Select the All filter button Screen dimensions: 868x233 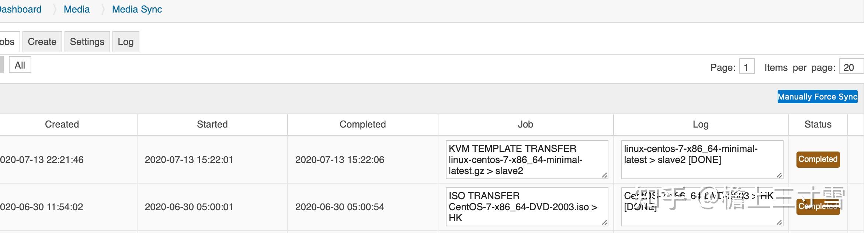[20, 65]
